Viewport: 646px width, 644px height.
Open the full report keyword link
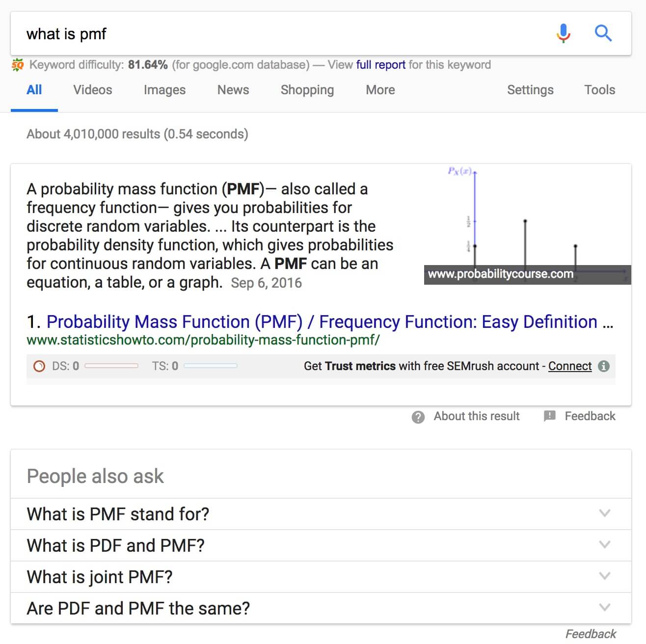click(381, 65)
